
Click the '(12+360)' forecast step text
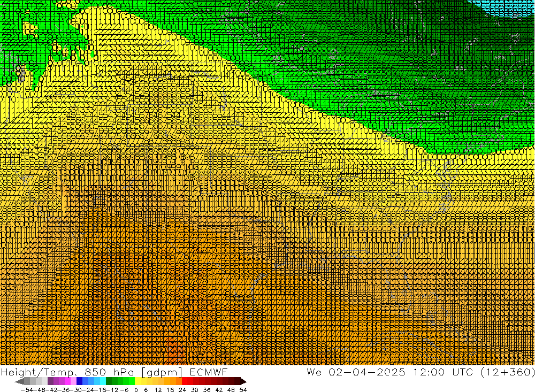[x=507, y=372]
